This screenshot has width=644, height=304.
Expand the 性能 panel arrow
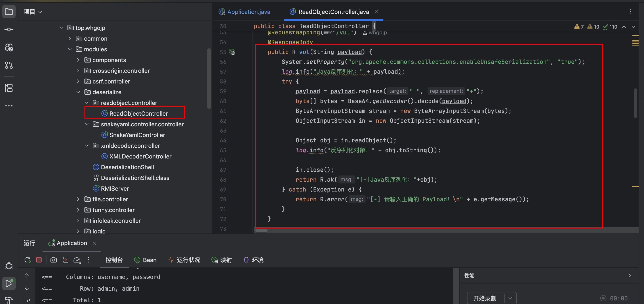click(x=629, y=275)
